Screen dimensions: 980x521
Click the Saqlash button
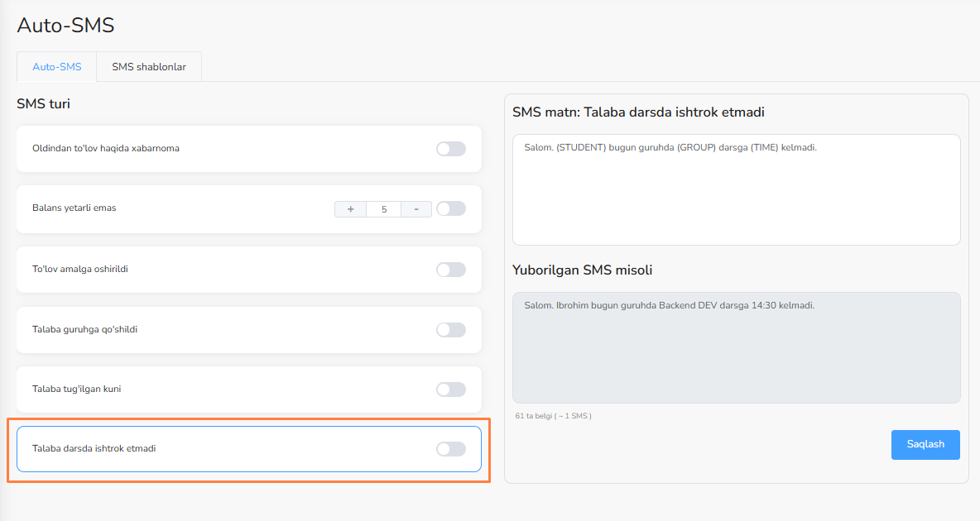pyautogui.click(x=925, y=444)
